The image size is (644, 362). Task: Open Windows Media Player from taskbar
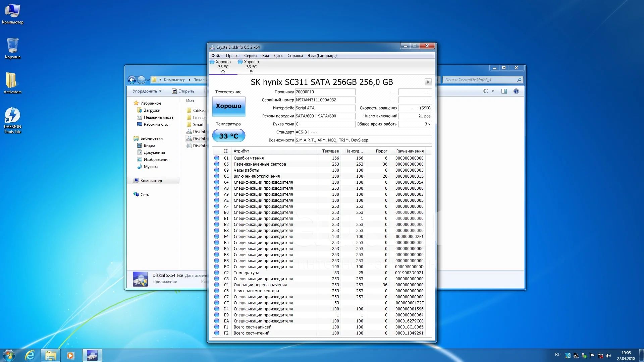[70, 355]
